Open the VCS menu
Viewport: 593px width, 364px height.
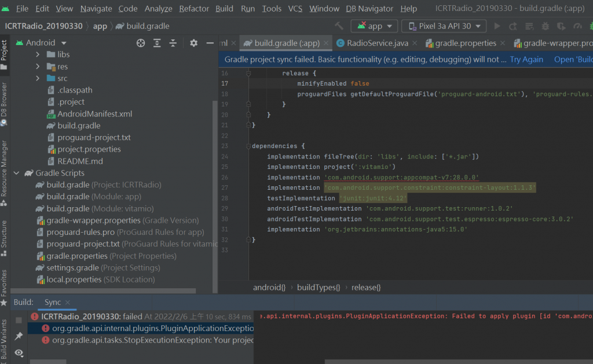pyautogui.click(x=295, y=8)
